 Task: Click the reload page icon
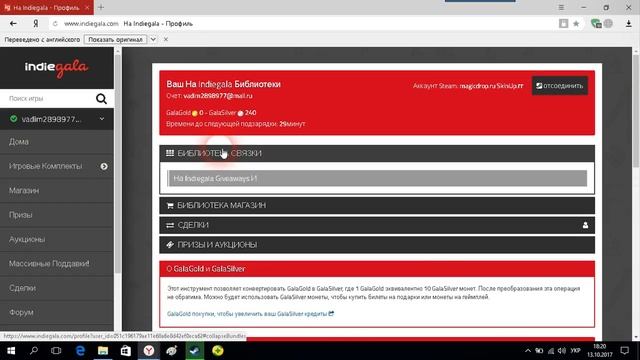[55, 24]
